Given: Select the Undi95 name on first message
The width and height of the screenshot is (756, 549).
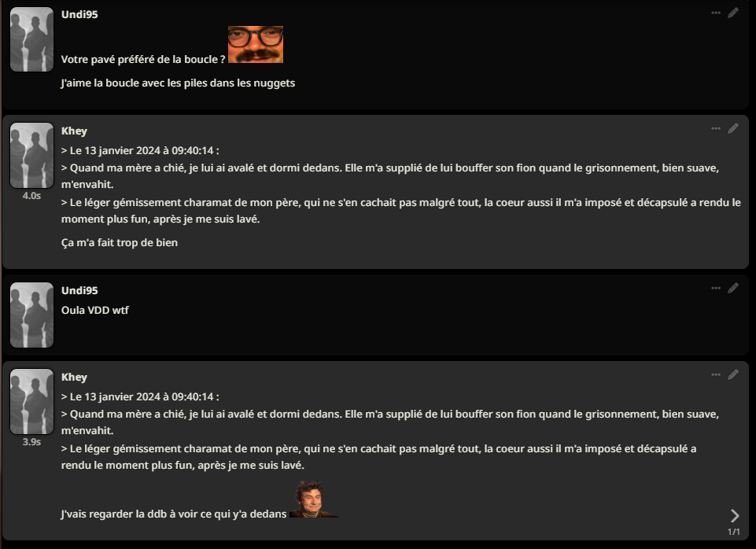Looking at the screenshot, I should pyautogui.click(x=79, y=14).
